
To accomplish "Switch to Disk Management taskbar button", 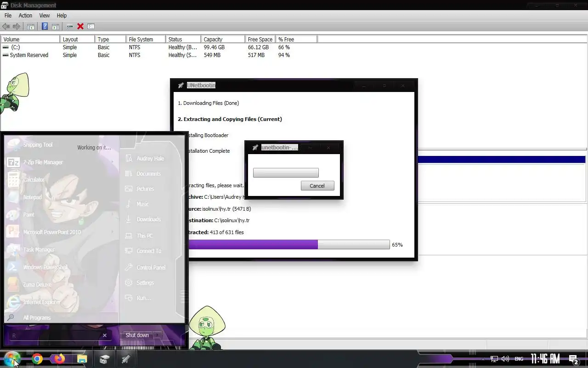I will (104, 359).
